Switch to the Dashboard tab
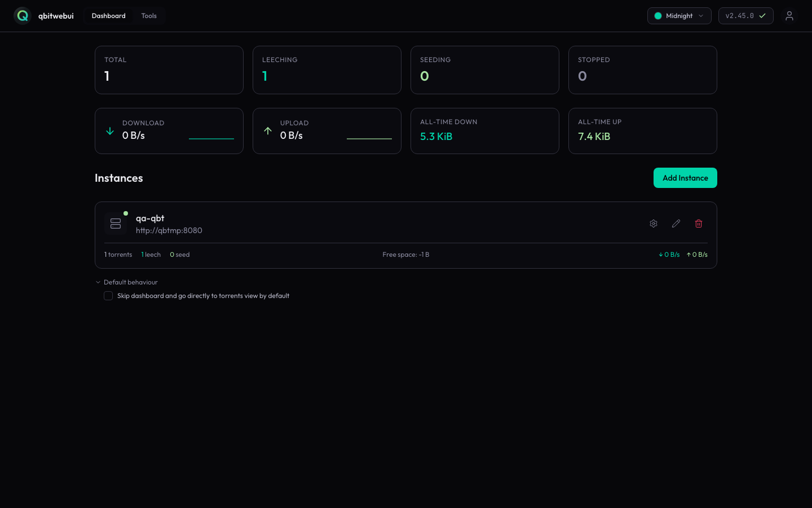The image size is (812, 508). click(x=109, y=16)
